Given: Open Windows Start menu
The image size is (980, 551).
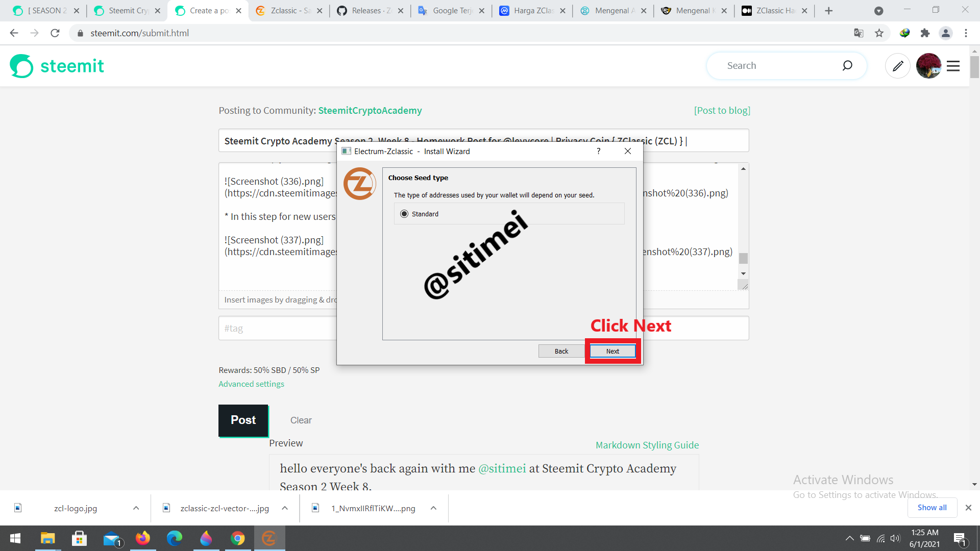Looking at the screenshot, I should [x=15, y=538].
